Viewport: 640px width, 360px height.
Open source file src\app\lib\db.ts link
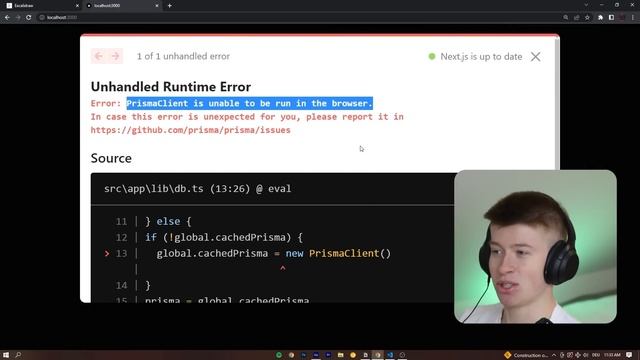(198, 189)
